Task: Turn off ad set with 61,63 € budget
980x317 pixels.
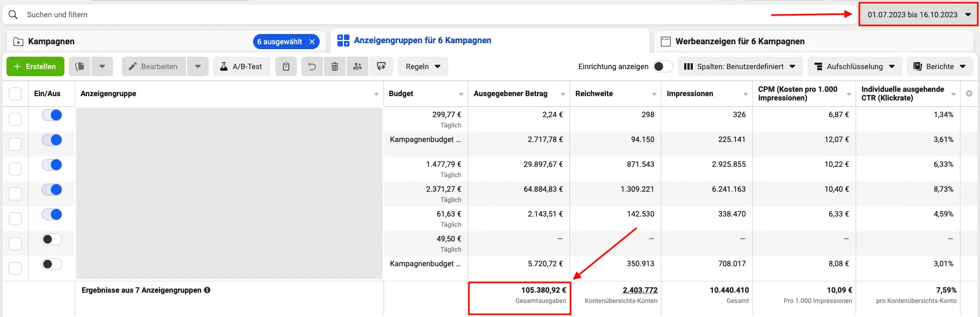Action: pyautogui.click(x=52, y=214)
